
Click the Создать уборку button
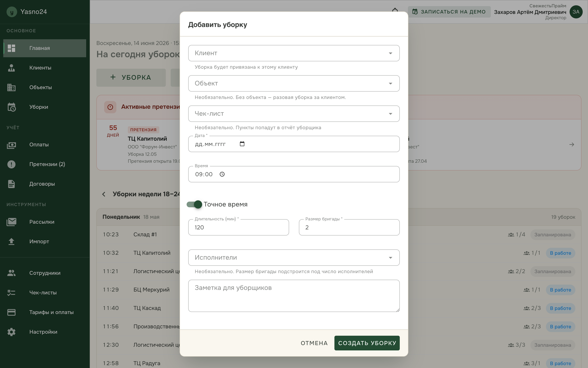pos(367,343)
